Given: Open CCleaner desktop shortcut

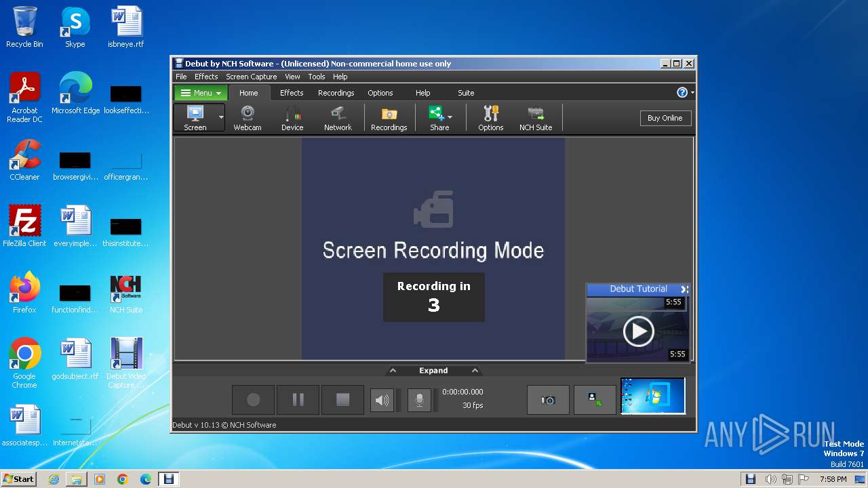Looking at the screenshot, I should (x=24, y=160).
